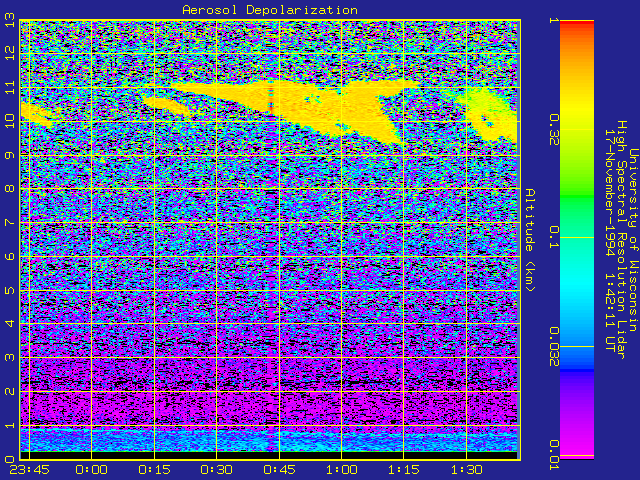Click the 'University of Wisconsin' text
640x480 pixels.
(633, 240)
